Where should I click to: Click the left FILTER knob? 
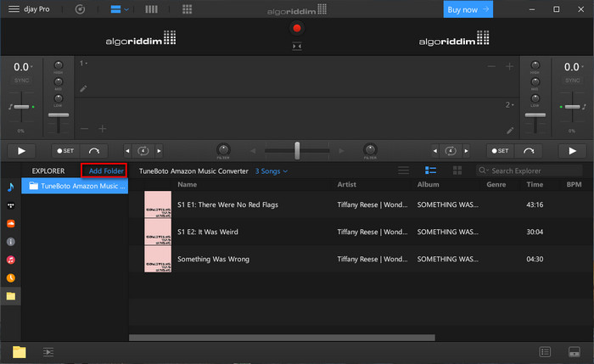pos(223,149)
